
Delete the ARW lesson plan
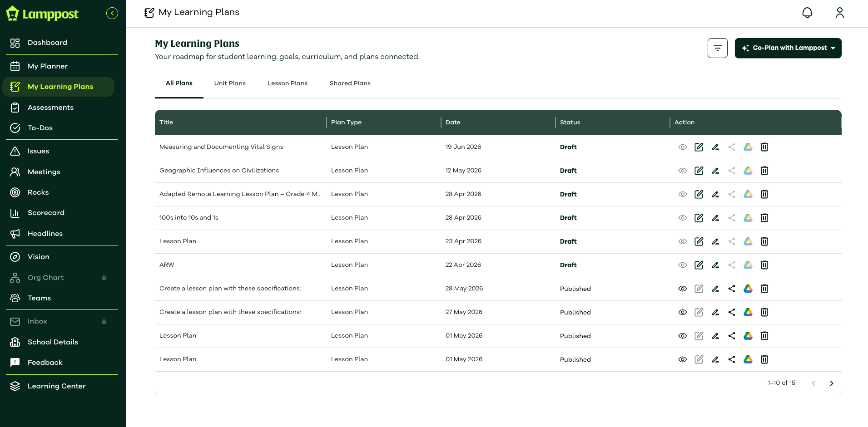(x=764, y=265)
